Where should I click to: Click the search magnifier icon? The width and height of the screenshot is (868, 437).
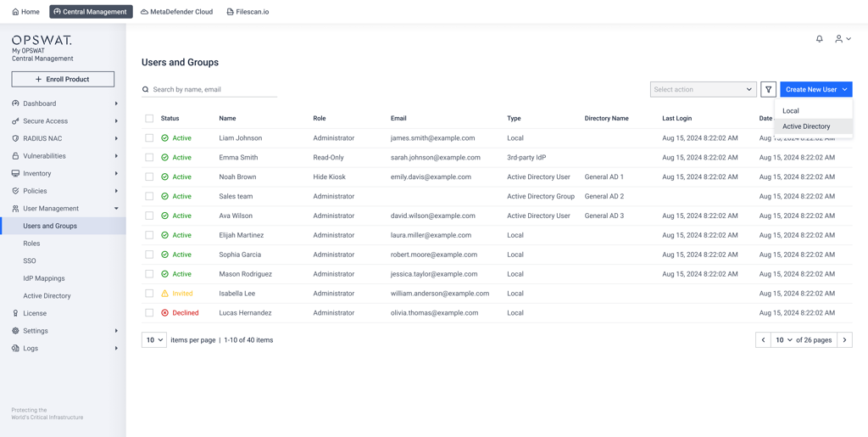(146, 89)
